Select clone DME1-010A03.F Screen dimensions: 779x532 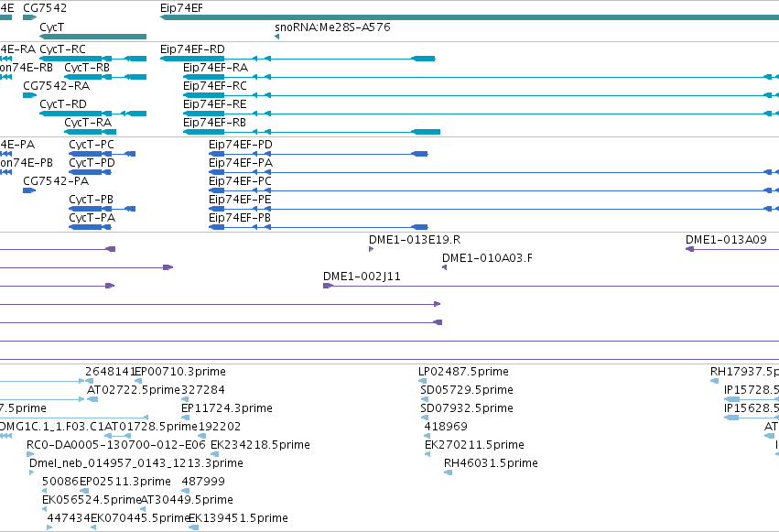click(x=445, y=267)
